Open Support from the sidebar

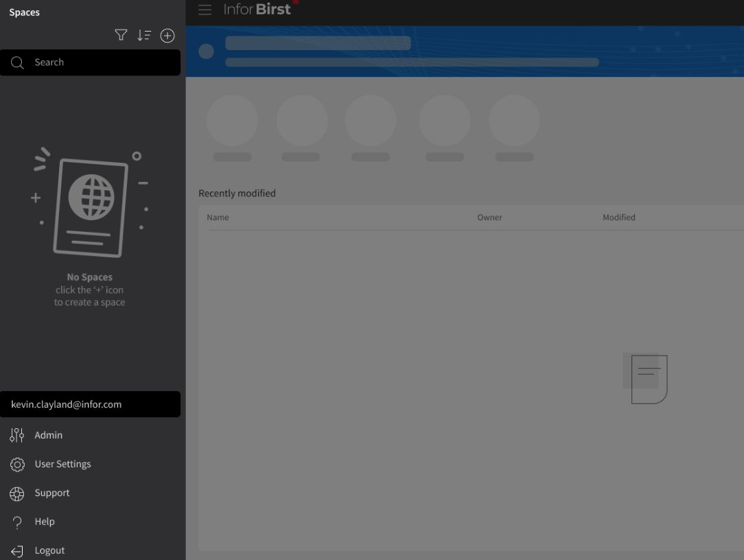point(52,493)
